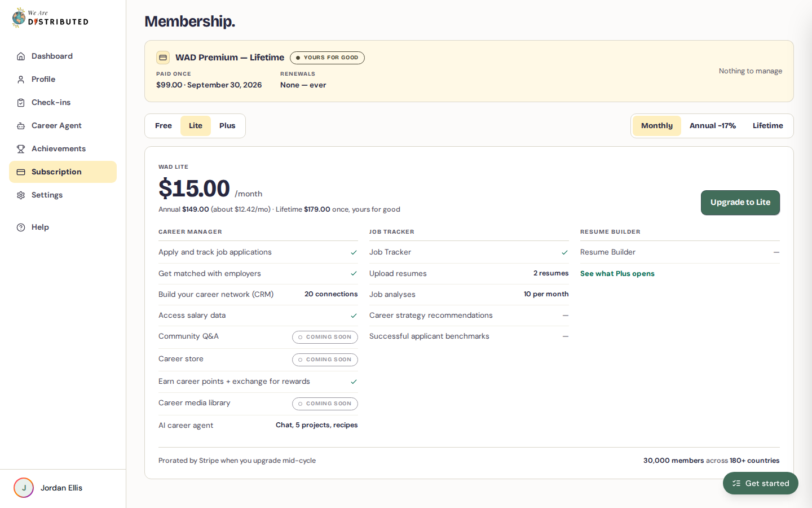Viewport: 812px width, 508px height.
Task: Click checkmark for Earn career points row
Action: click(x=354, y=382)
